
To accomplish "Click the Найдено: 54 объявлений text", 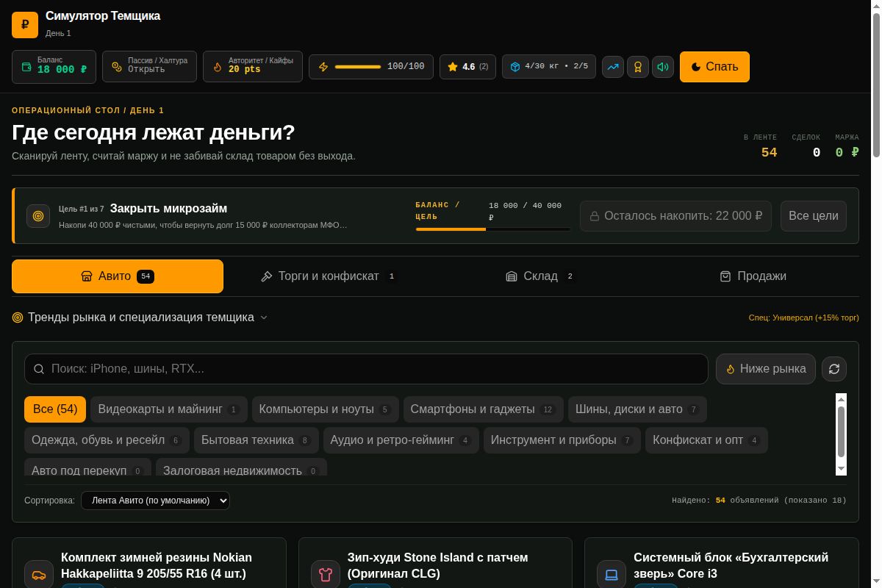I will (759, 501).
